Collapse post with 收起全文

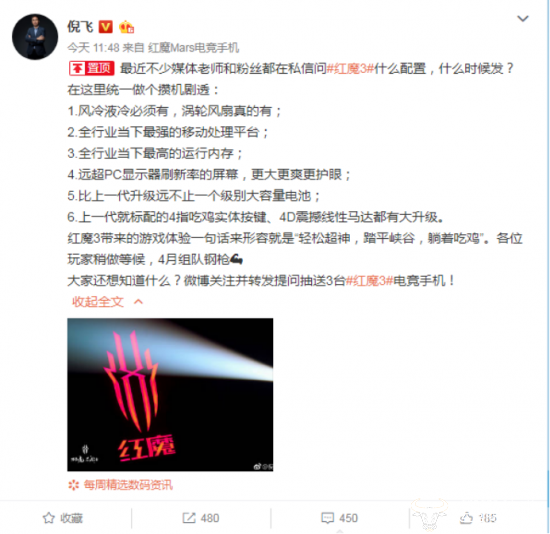[x=98, y=302]
